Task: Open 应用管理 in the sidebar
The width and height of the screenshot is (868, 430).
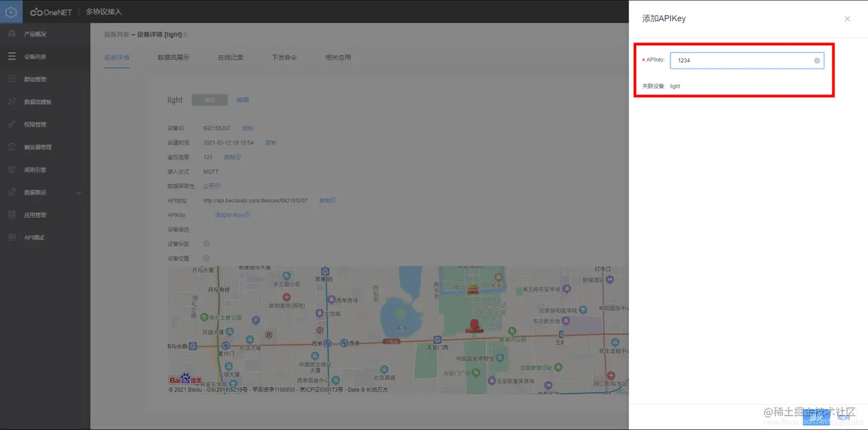Action: 35,215
